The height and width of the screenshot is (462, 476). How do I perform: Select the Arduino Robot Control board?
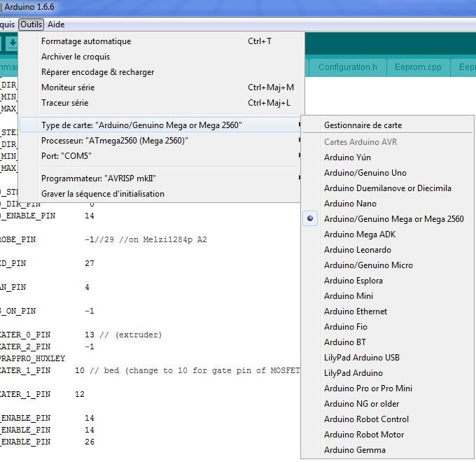(388, 419)
